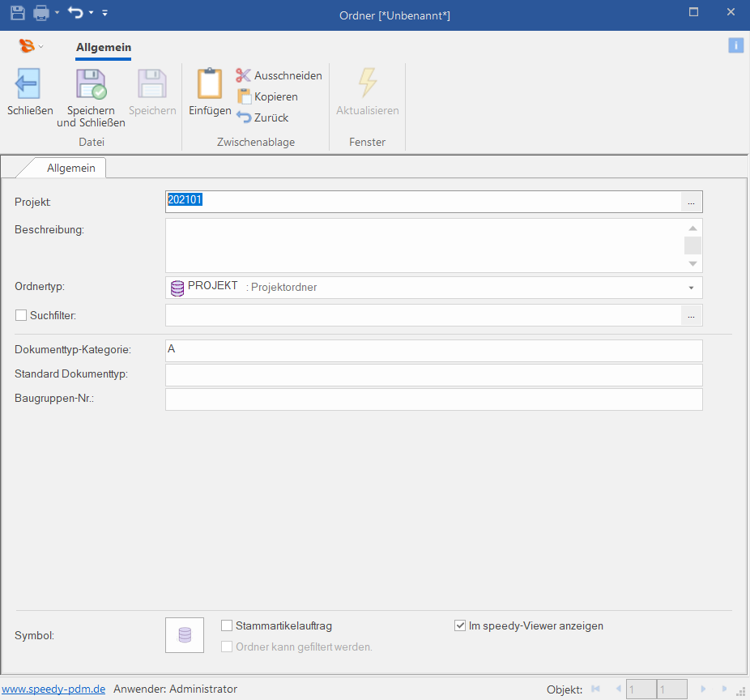Enable the Suchfilter checkbox

(x=21, y=315)
